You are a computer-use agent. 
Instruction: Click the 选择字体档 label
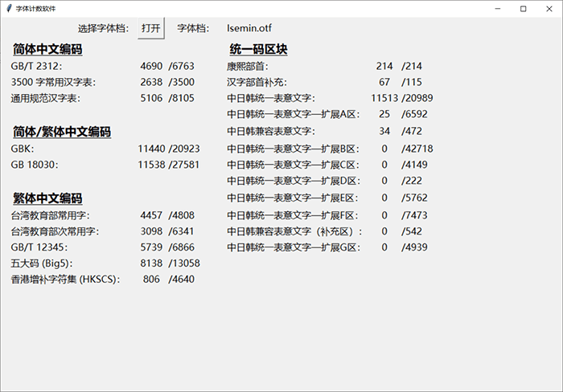(x=103, y=28)
